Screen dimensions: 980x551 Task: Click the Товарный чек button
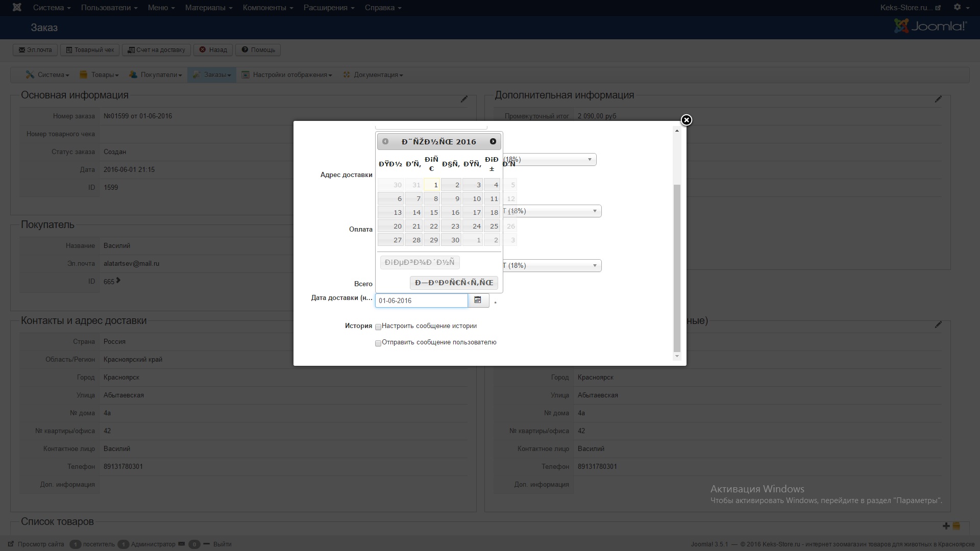tap(90, 50)
